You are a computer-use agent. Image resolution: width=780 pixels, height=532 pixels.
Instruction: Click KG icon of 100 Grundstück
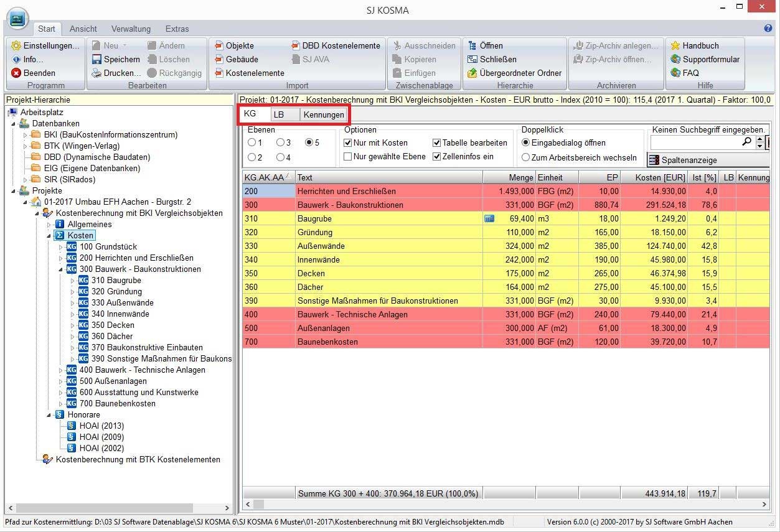click(72, 246)
